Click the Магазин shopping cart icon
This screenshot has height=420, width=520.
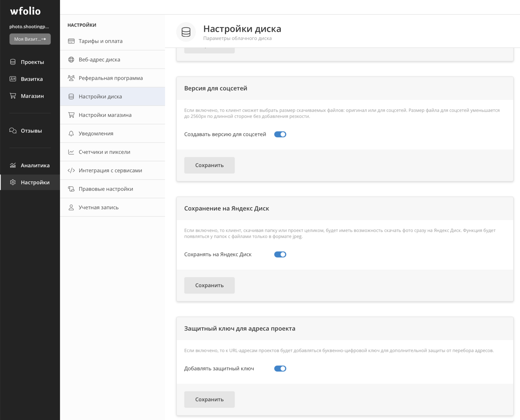point(13,96)
